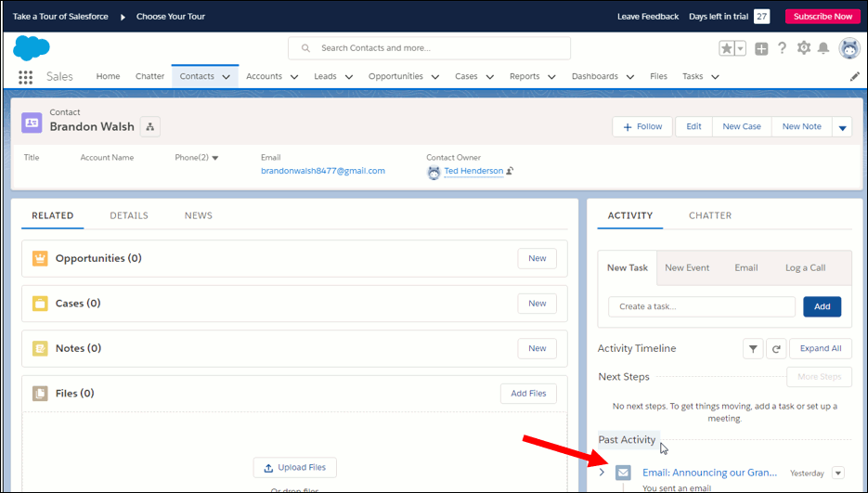The image size is (868, 493).
Task: Expand the Contacts tab dropdown
Action: point(226,77)
